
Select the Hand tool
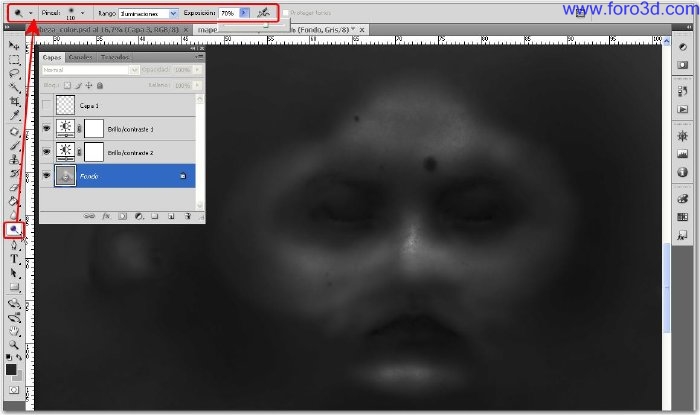pyautogui.click(x=14, y=331)
